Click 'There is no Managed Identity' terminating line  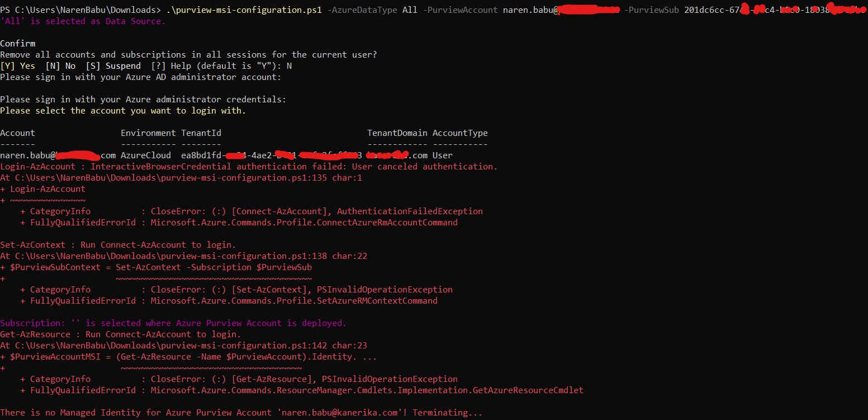pos(241,413)
